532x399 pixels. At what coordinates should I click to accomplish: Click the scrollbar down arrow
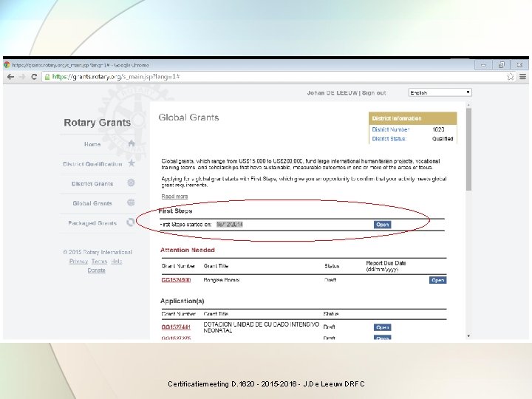tap(468, 336)
